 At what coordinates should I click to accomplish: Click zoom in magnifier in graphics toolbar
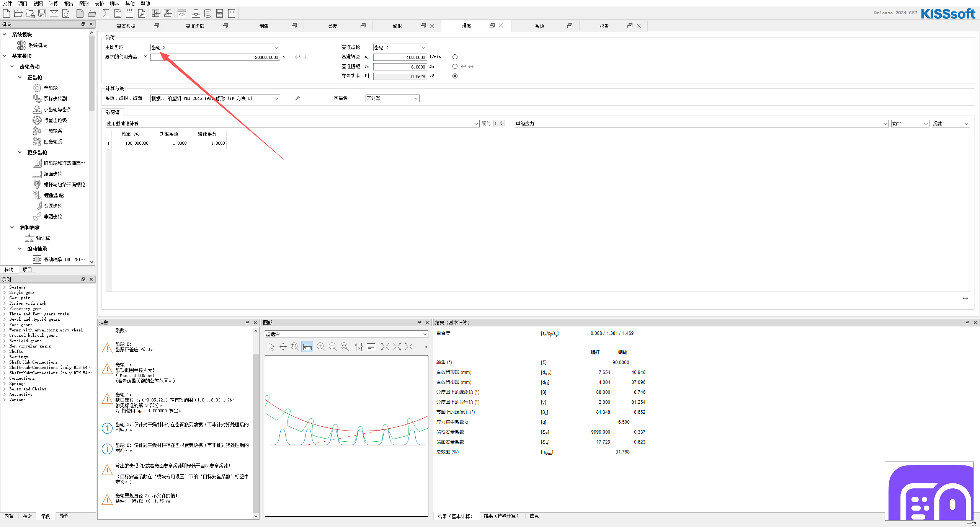click(x=321, y=347)
